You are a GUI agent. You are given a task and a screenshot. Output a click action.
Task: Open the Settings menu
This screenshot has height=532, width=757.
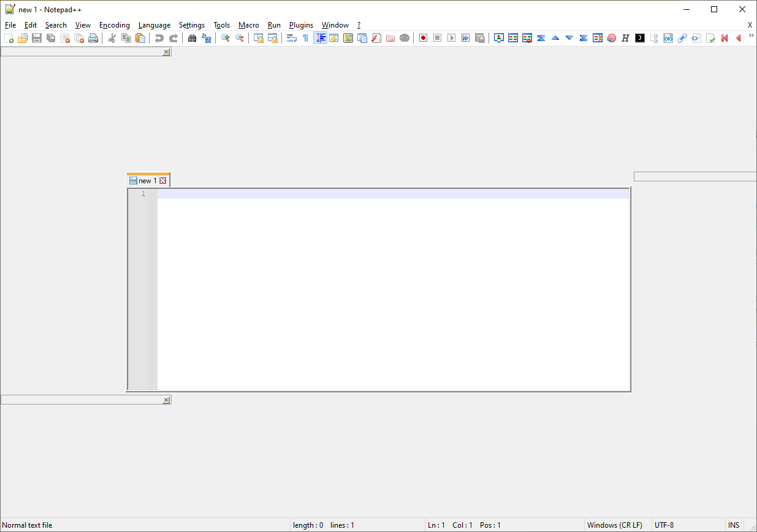192,25
